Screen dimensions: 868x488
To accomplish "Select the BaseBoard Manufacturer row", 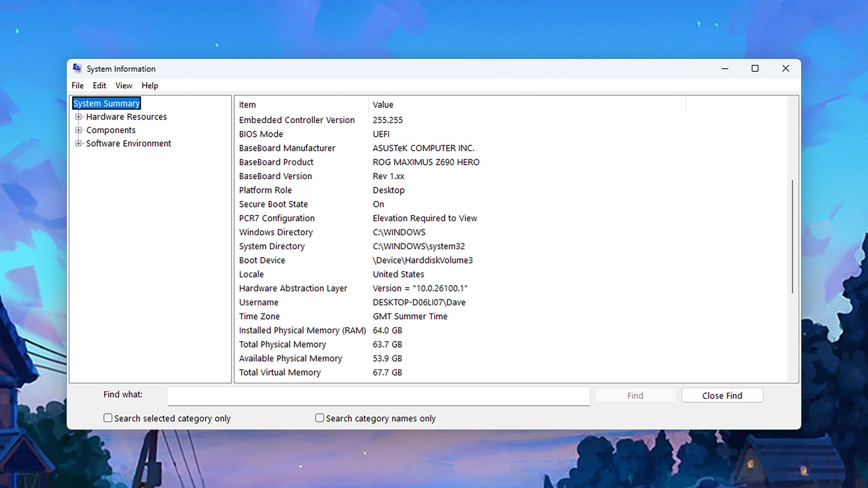I will (460, 148).
